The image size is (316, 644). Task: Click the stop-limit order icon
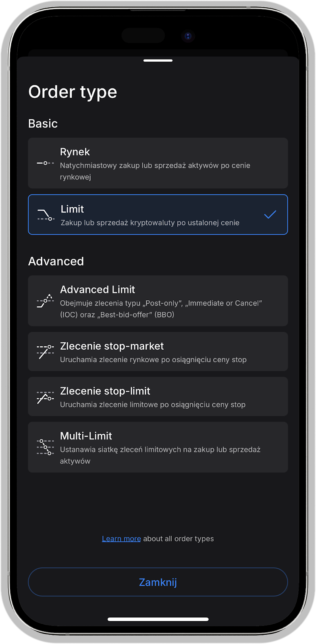click(45, 397)
